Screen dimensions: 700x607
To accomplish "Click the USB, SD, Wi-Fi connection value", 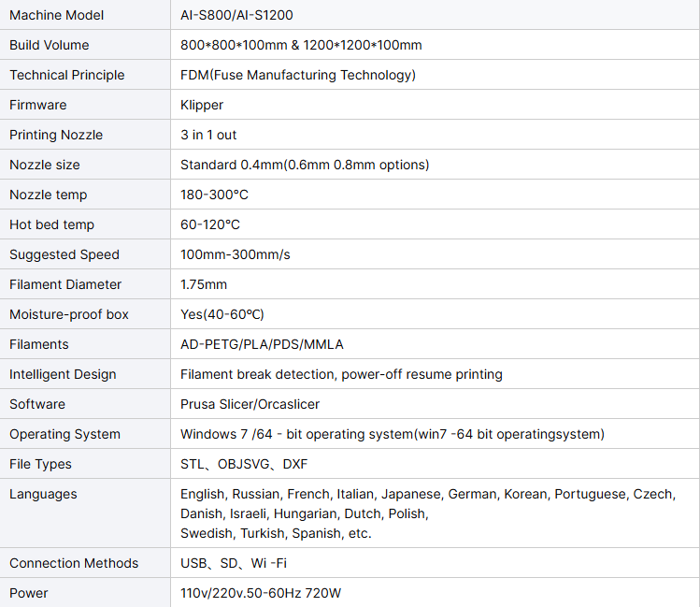I will 232,563.
